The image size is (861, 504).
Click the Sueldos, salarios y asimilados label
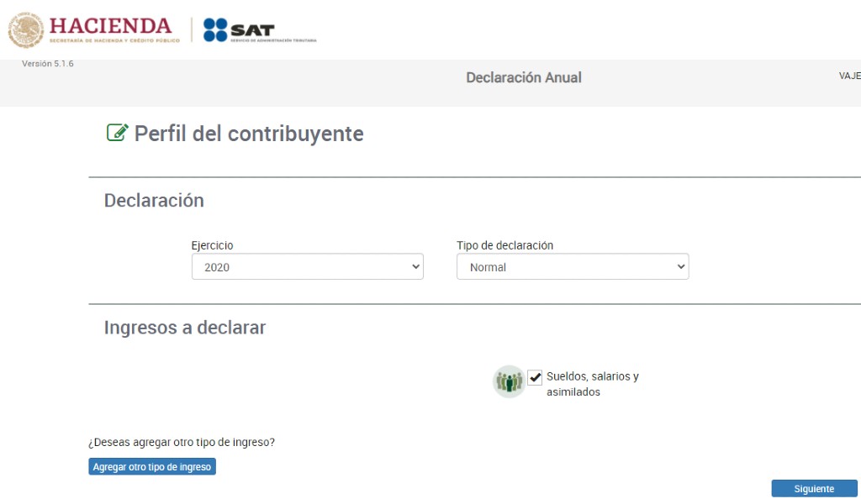coord(592,384)
